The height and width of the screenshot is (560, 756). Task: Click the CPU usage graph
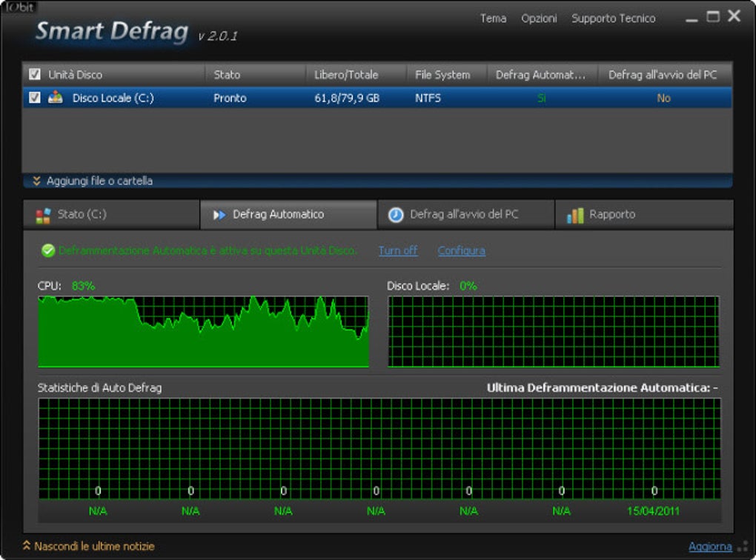204,332
